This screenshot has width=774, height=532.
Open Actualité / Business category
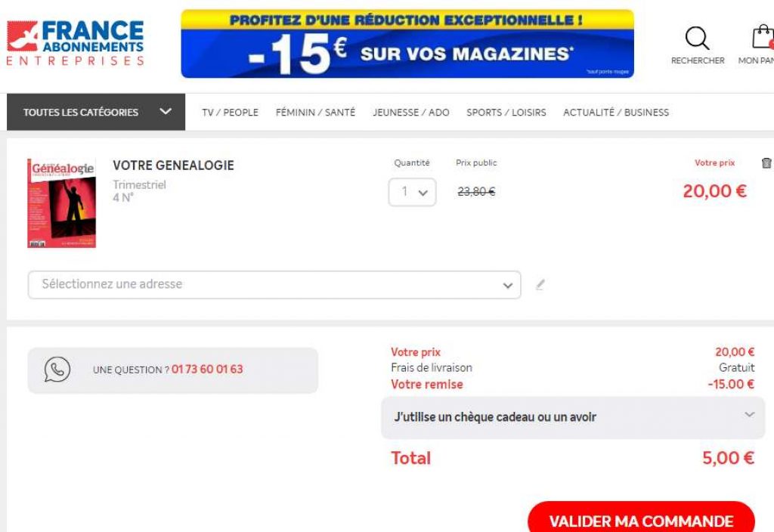click(x=616, y=113)
